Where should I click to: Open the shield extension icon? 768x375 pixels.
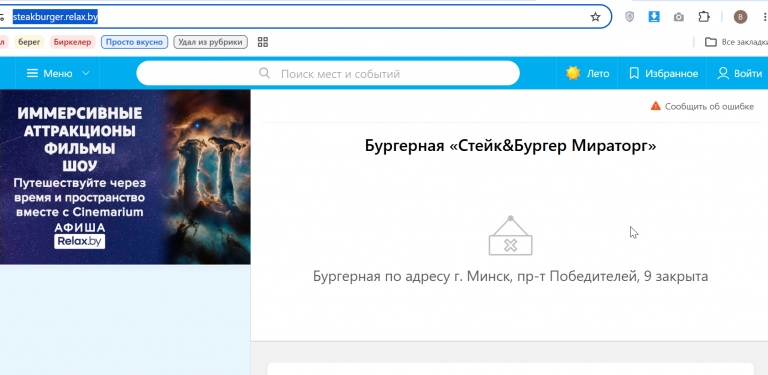(x=629, y=17)
